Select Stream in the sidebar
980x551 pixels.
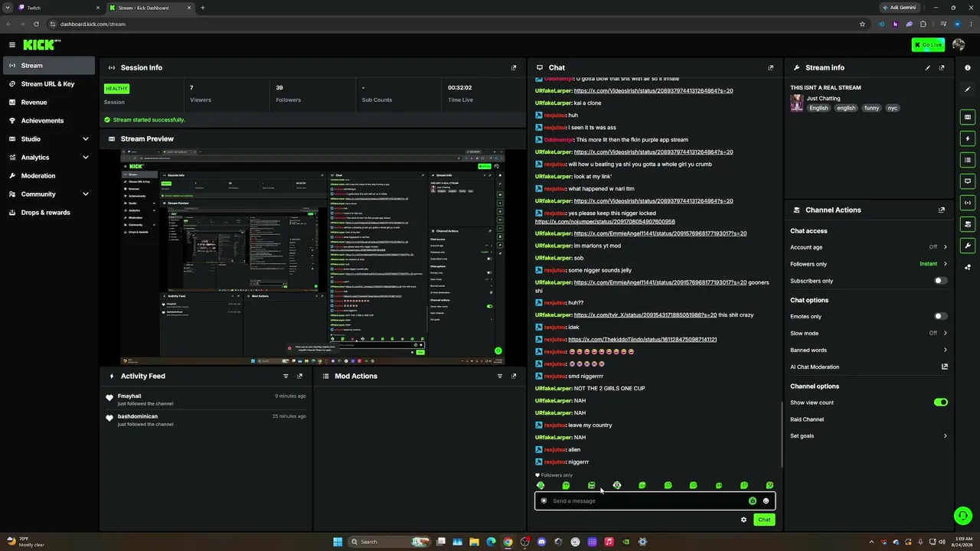pyautogui.click(x=49, y=66)
